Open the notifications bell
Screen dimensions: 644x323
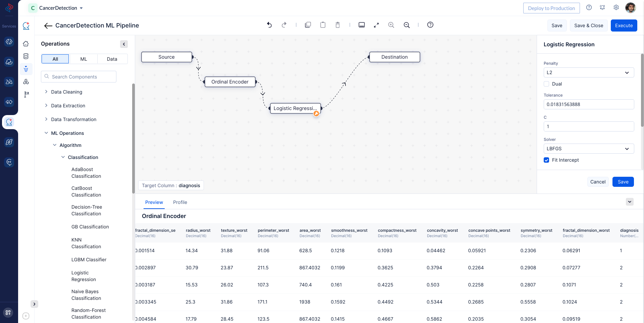click(602, 8)
